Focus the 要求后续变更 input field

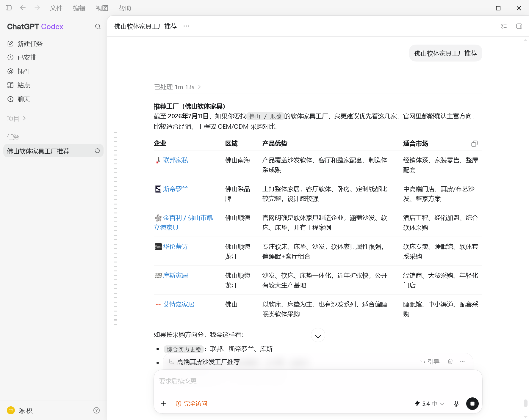coord(318,381)
